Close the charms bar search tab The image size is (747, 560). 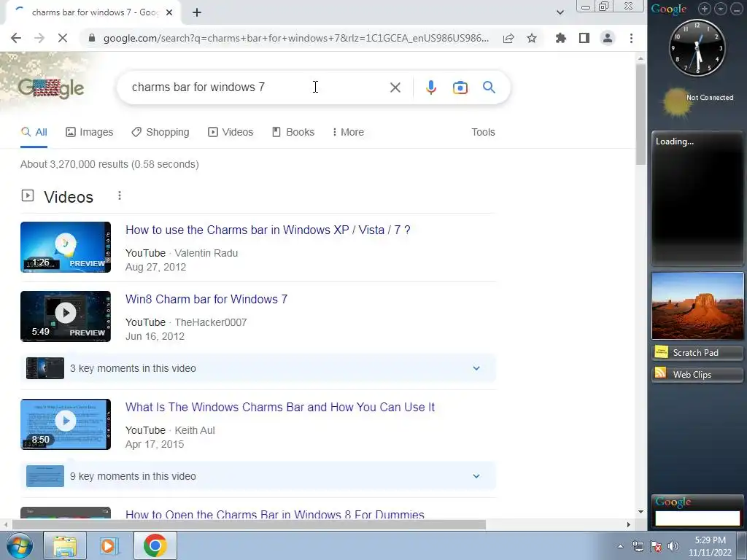(169, 12)
